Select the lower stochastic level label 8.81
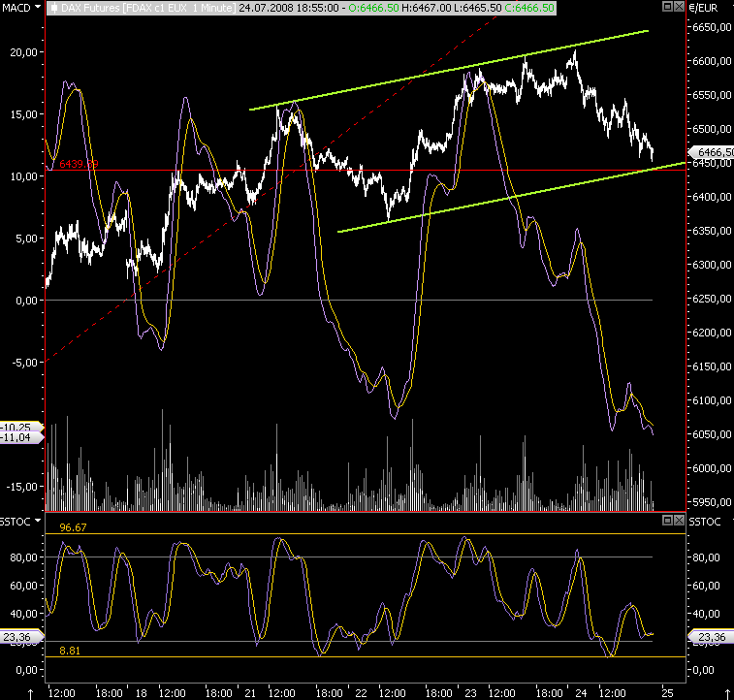Screen dimensions: 734x700 click(70, 651)
